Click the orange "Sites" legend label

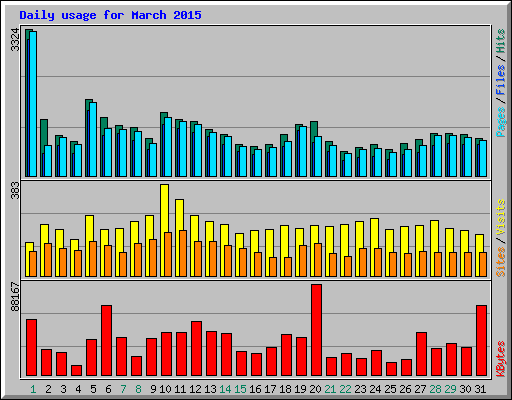coord(501,262)
